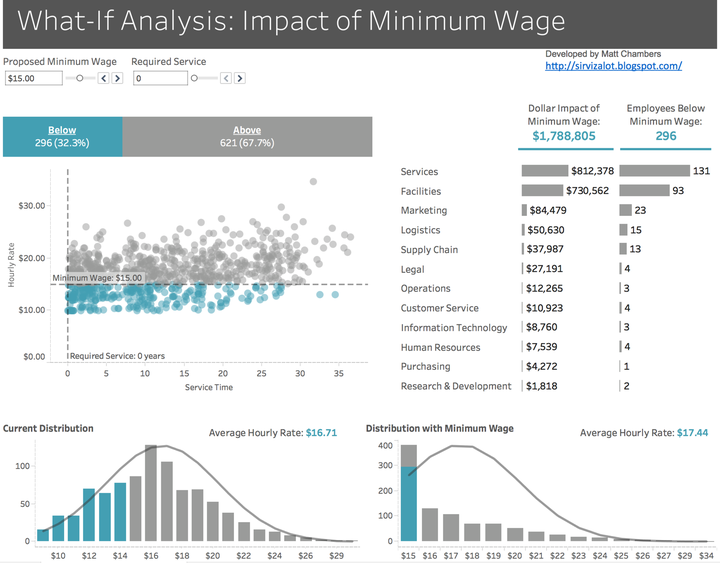Click the Purchasing department label
The image size is (720, 563).
click(425, 366)
